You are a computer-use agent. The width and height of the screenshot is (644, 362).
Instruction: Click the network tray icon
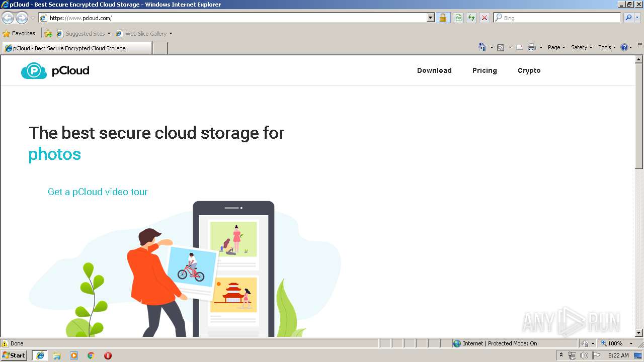coord(572,355)
